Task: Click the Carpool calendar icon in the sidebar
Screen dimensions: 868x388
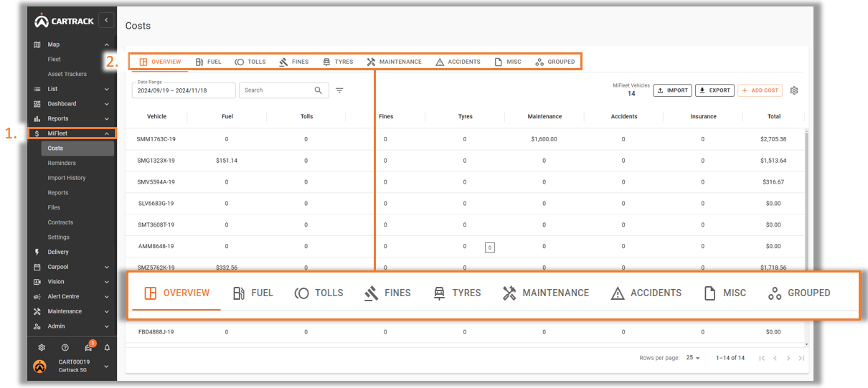Action: [37, 267]
